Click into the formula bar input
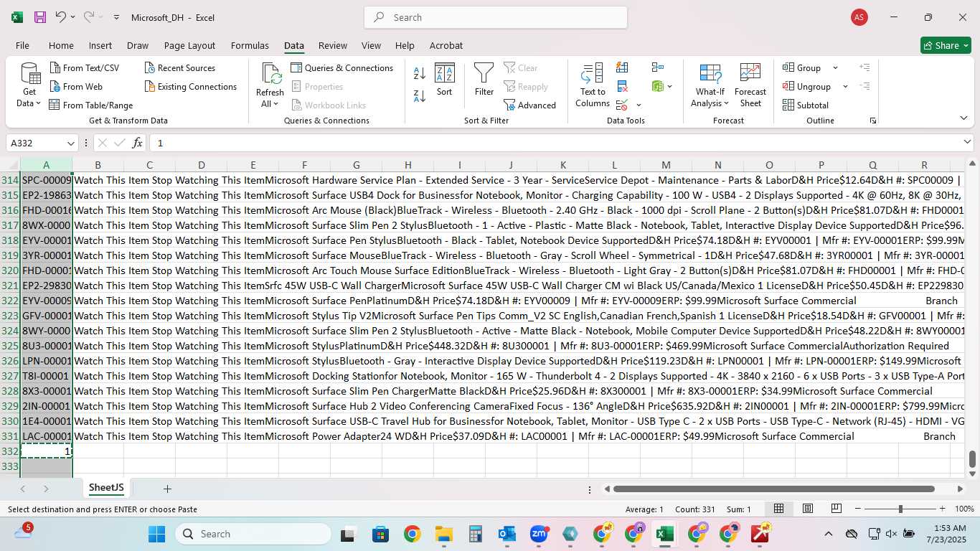Viewport: 980px width, 551px height. pyautogui.click(x=555, y=143)
